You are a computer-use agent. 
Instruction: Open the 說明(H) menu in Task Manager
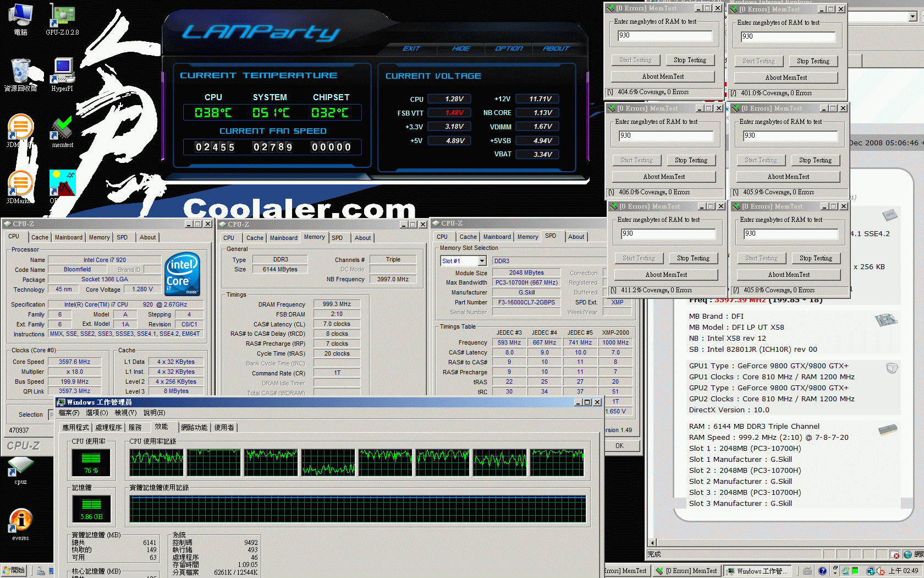[x=154, y=413]
